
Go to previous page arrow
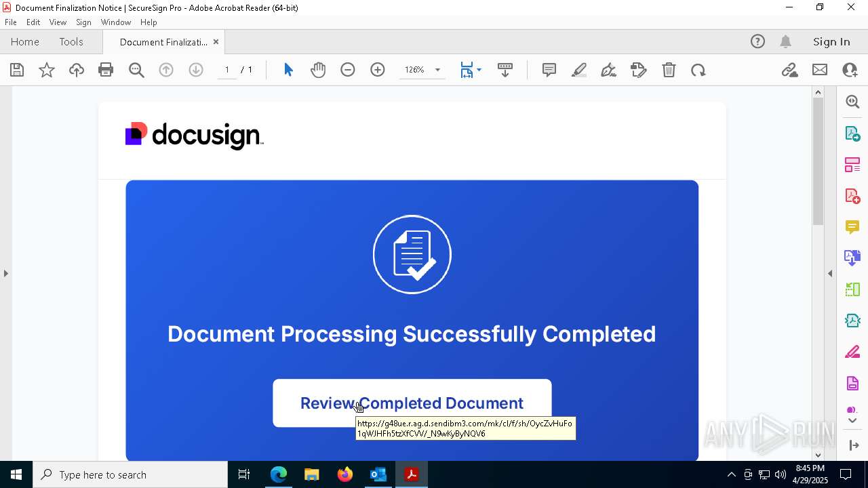(x=166, y=70)
